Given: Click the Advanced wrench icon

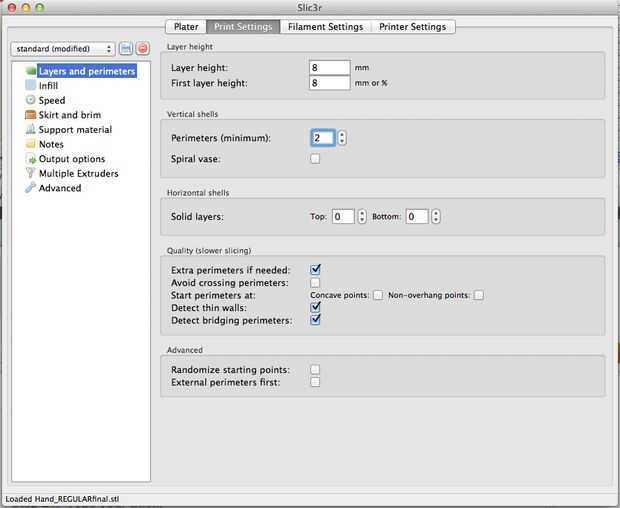Looking at the screenshot, I should point(31,188).
